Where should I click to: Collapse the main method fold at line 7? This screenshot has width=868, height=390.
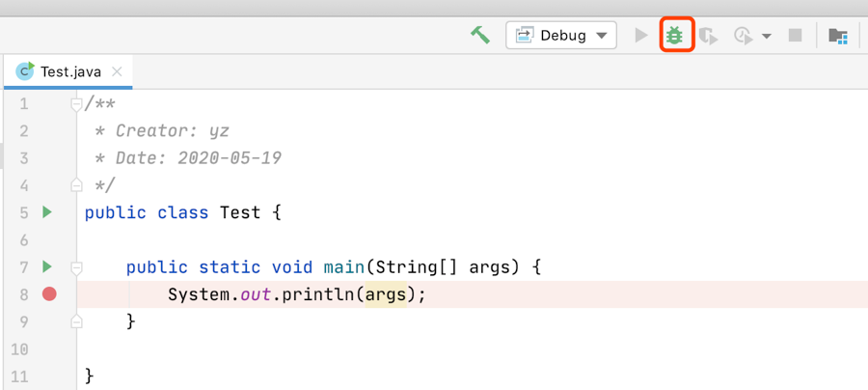click(76, 266)
